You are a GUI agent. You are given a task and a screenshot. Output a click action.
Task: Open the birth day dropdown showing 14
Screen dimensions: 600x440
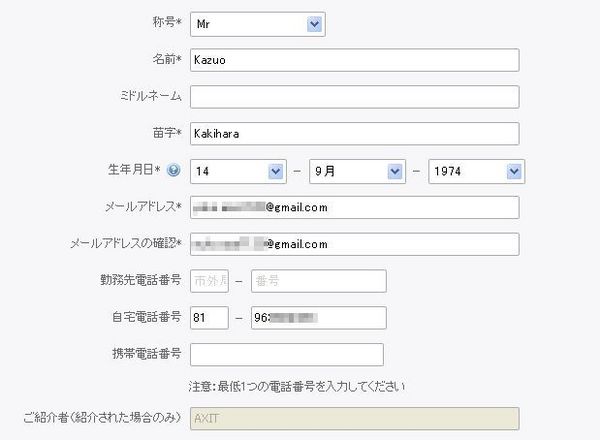(x=238, y=171)
